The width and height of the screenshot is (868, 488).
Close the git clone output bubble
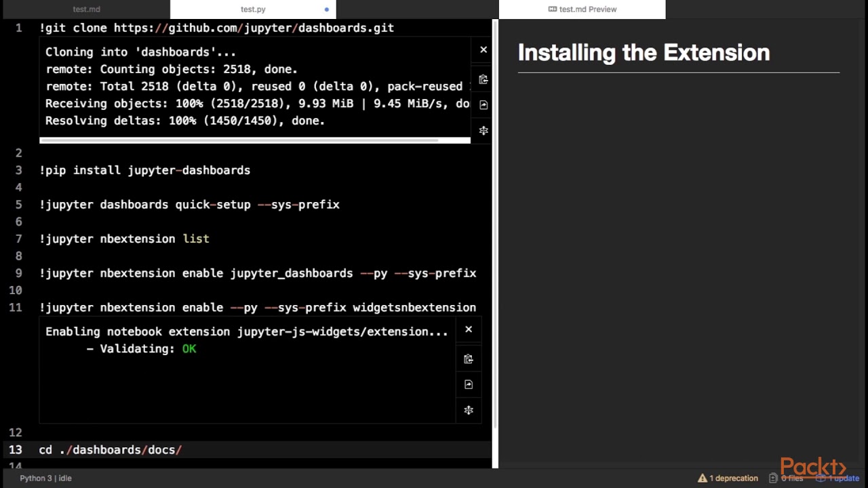(x=484, y=49)
